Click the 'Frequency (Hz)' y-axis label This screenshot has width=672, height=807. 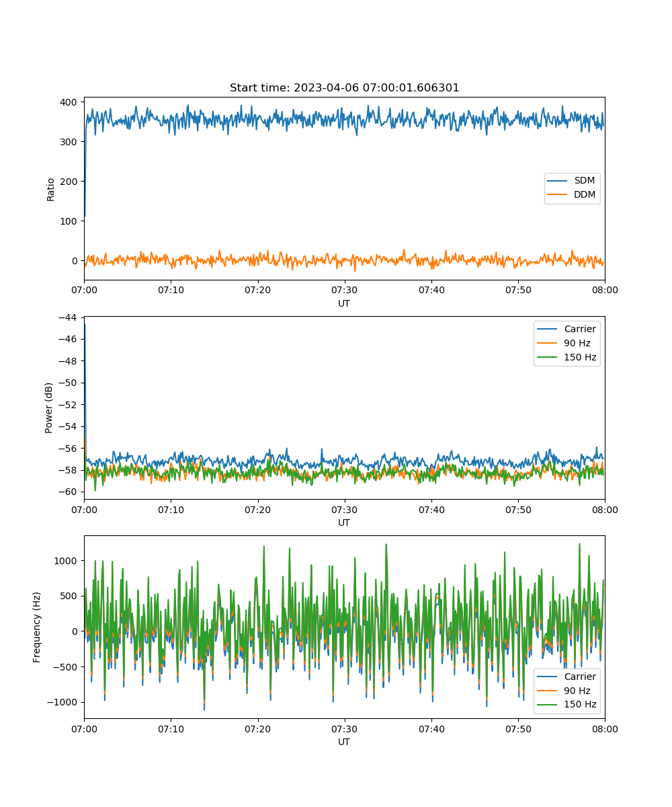coord(37,627)
